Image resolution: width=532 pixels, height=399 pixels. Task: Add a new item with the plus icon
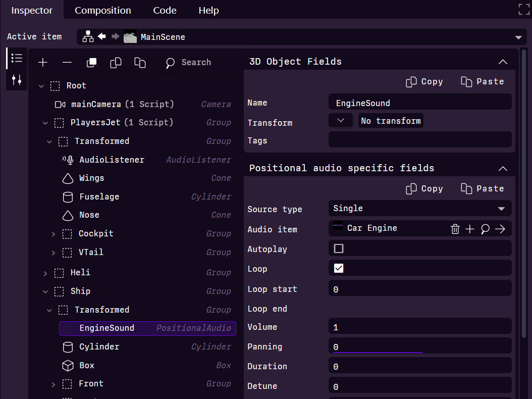[x=42, y=62]
